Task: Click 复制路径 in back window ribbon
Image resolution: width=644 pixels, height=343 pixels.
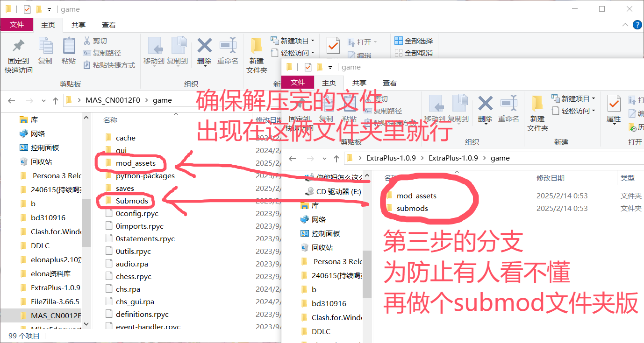Action: (102, 53)
